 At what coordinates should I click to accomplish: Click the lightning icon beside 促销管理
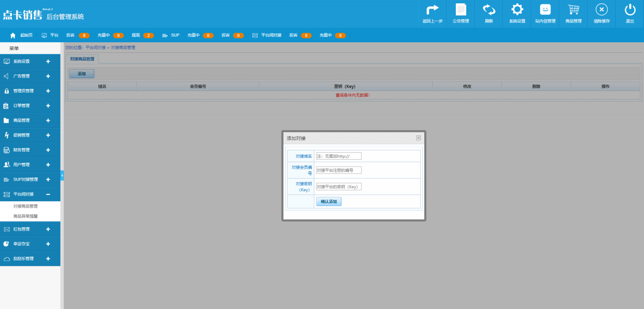6,135
